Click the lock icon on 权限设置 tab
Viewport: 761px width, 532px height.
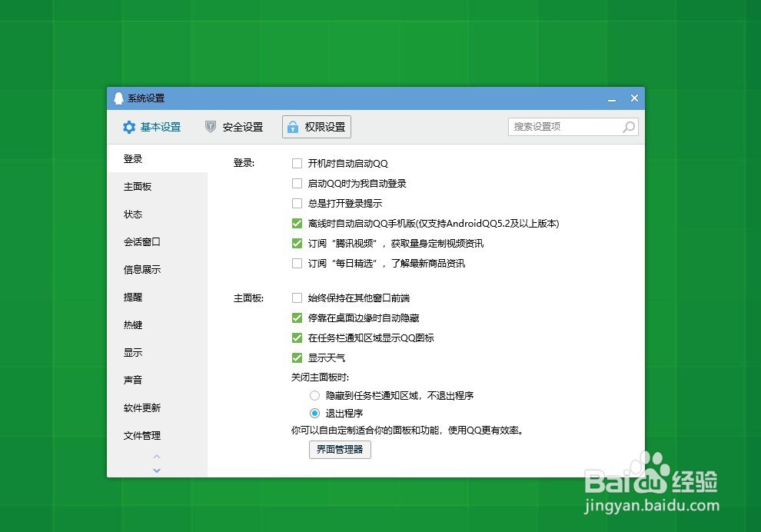point(292,127)
